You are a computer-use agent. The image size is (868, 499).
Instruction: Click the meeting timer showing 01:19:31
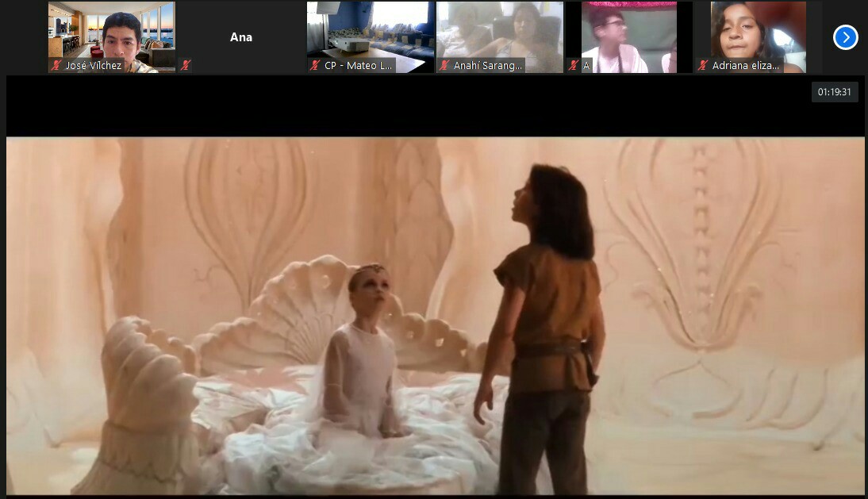click(x=834, y=92)
